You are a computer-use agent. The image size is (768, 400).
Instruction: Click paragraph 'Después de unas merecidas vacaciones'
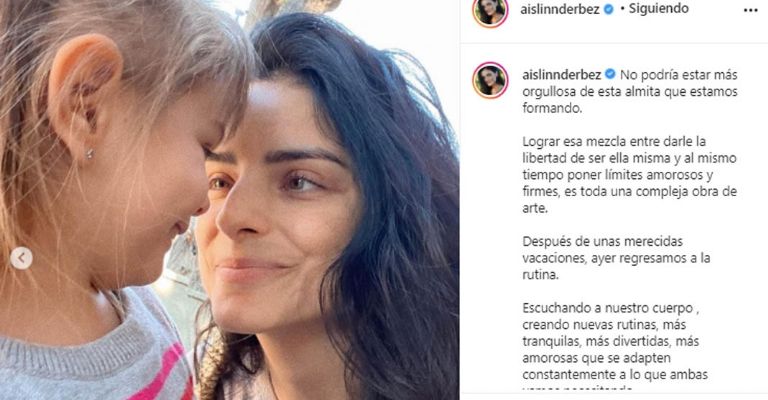click(616, 258)
